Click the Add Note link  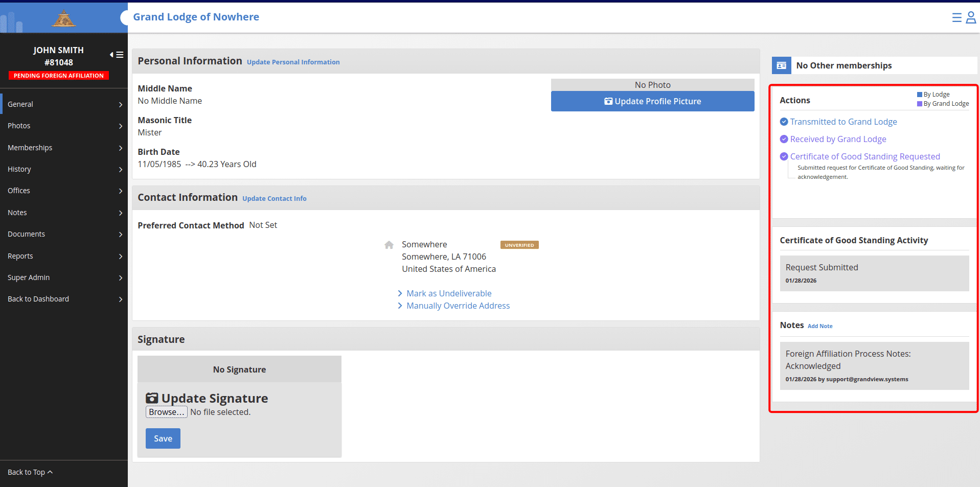[x=820, y=326]
